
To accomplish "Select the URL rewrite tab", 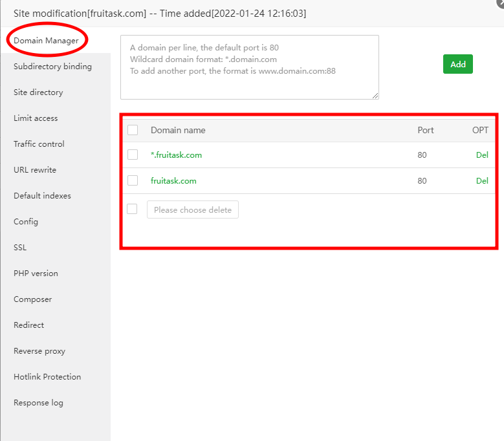I will point(35,170).
